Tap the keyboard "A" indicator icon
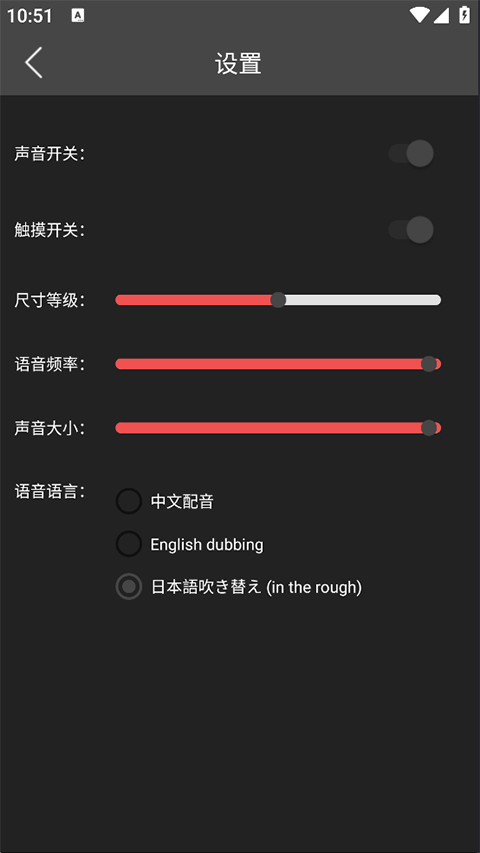 click(x=78, y=16)
